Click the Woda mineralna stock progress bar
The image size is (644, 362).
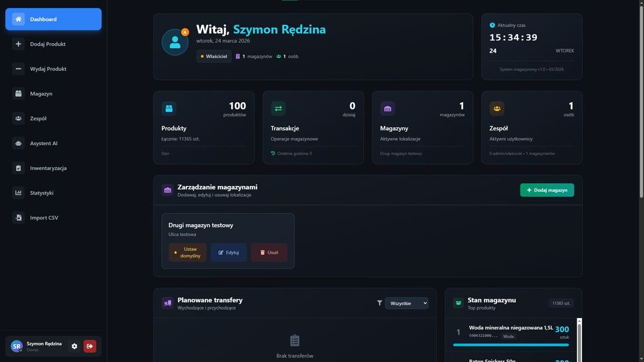[511, 345]
